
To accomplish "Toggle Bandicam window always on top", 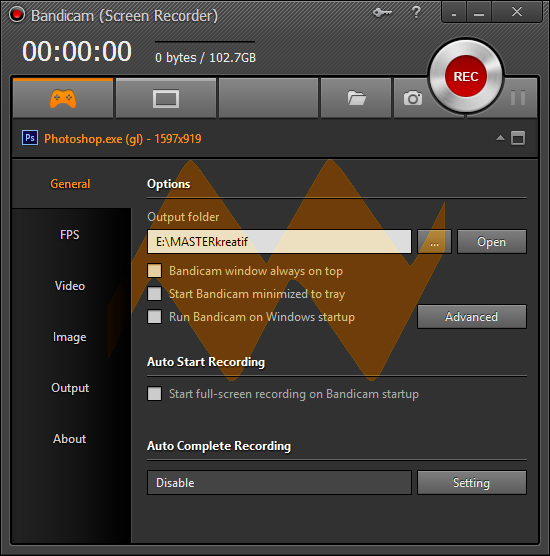I will (155, 271).
